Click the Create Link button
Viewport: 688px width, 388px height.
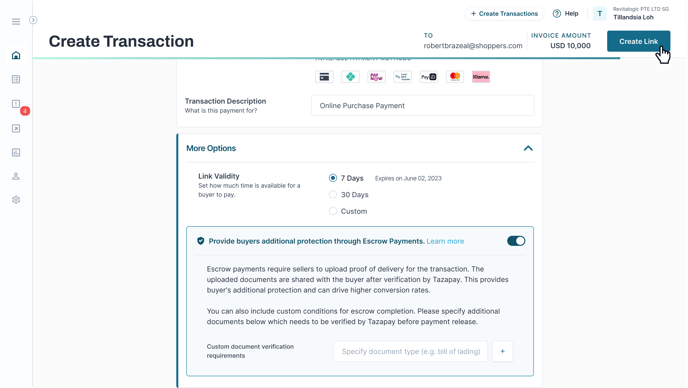pyautogui.click(x=638, y=41)
